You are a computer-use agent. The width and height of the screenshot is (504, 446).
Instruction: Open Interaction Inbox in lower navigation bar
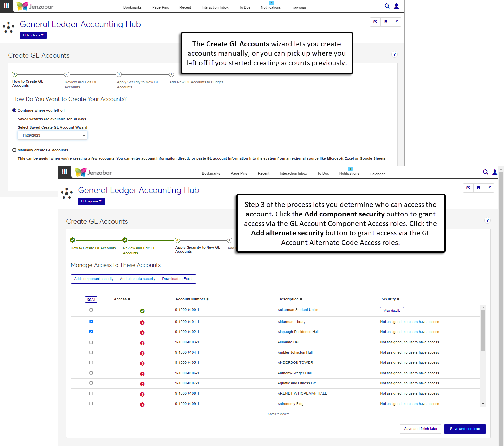point(293,173)
